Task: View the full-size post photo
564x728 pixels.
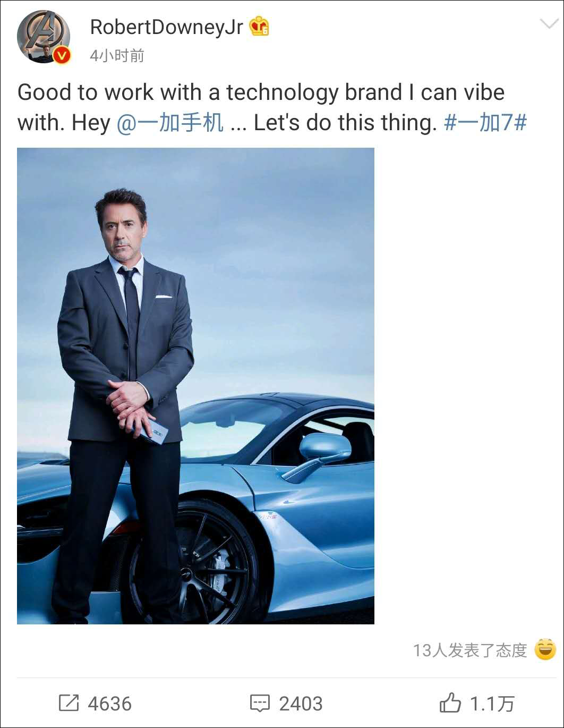Action: [x=195, y=386]
